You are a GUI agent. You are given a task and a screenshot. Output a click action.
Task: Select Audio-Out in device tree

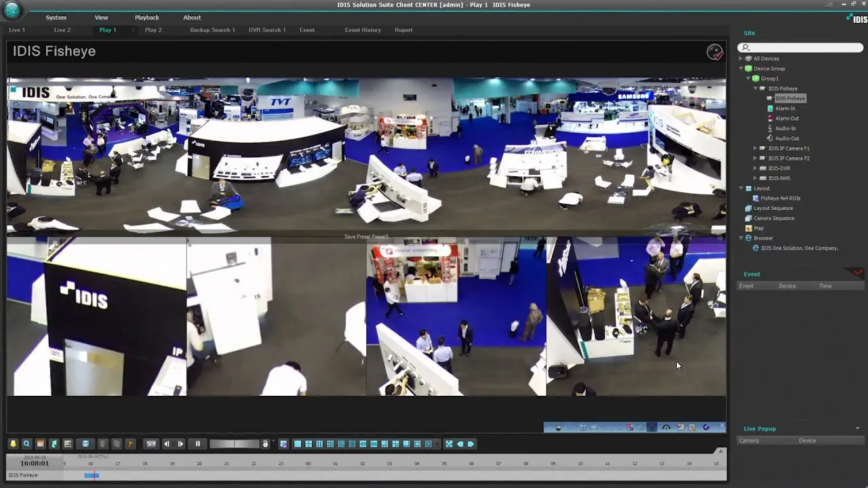point(787,139)
